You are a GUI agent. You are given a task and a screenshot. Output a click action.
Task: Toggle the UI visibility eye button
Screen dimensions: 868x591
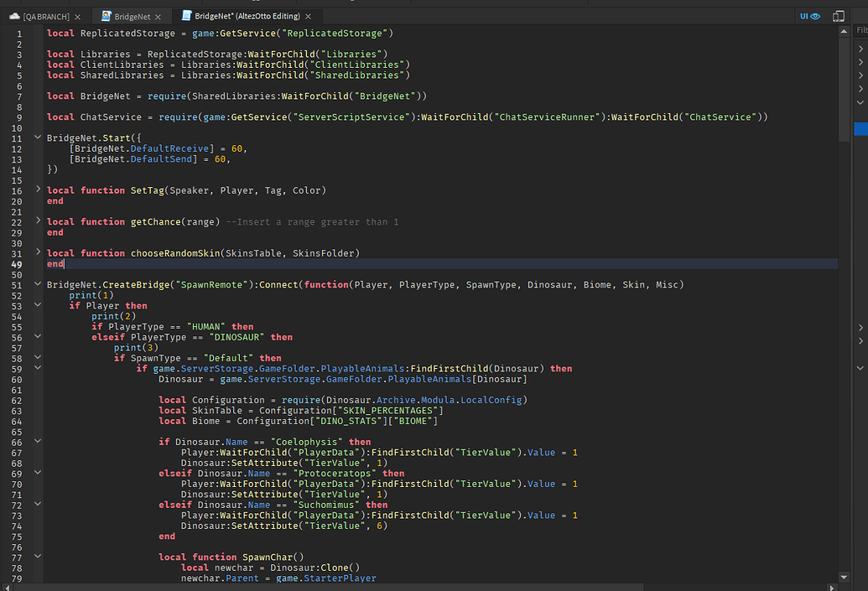coord(809,16)
